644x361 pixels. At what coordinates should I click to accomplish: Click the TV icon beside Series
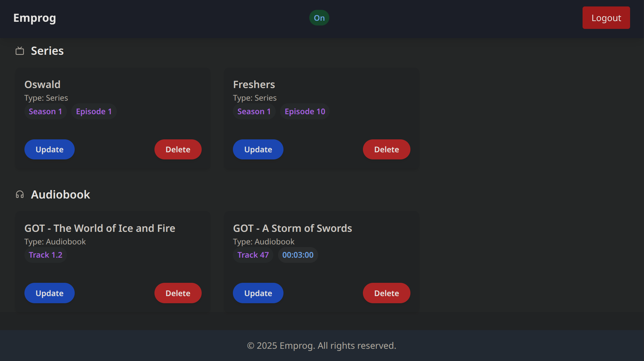click(20, 51)
